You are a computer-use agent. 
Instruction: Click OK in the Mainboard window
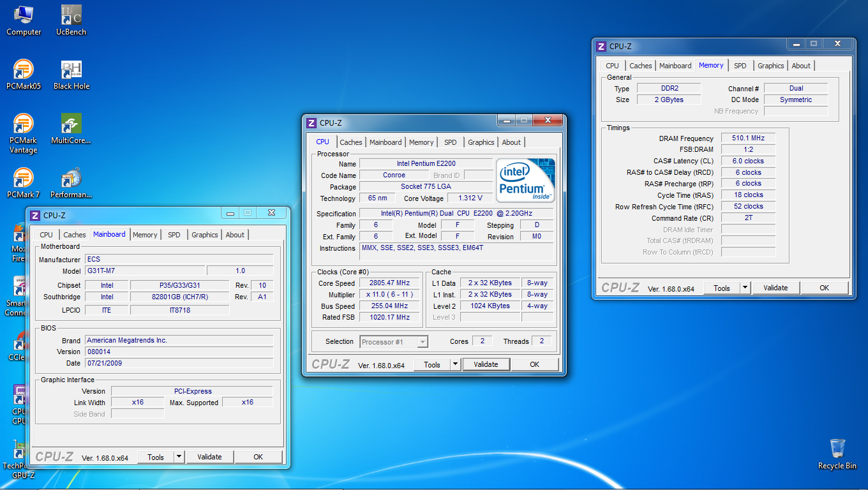pyautogui.click(x=258, y=457)
